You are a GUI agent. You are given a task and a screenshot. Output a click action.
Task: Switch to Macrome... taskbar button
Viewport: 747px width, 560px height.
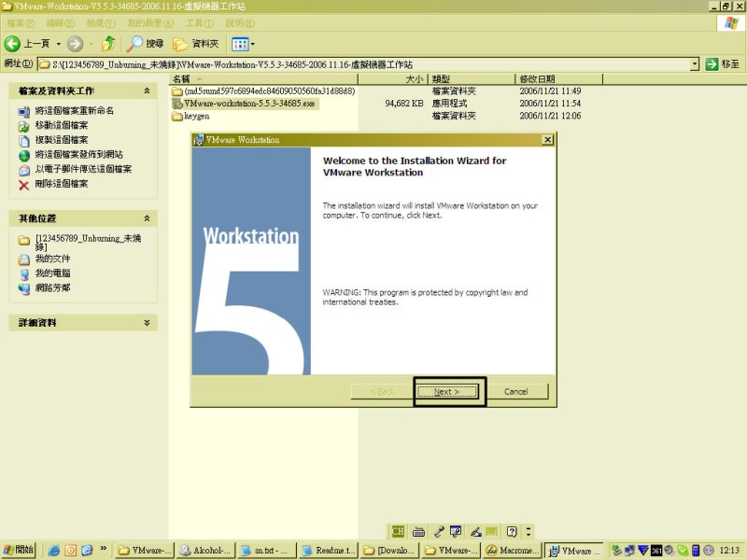point(512,551)
